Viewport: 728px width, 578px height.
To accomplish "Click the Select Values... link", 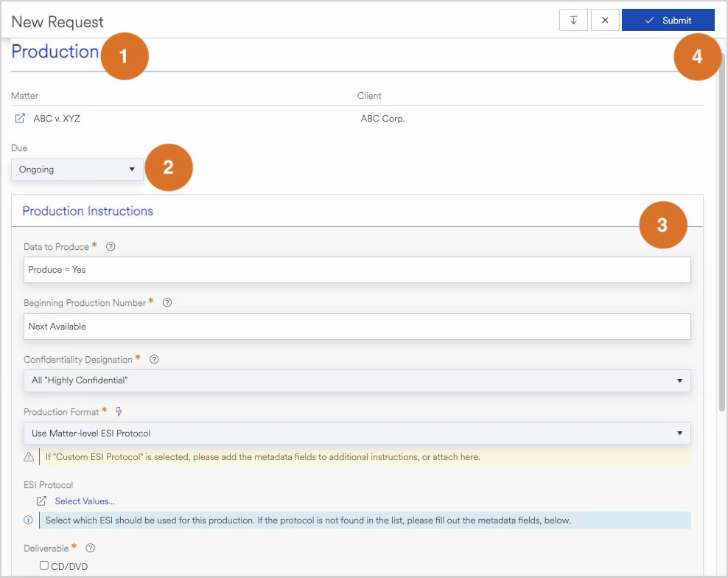I will pos(85,501).
